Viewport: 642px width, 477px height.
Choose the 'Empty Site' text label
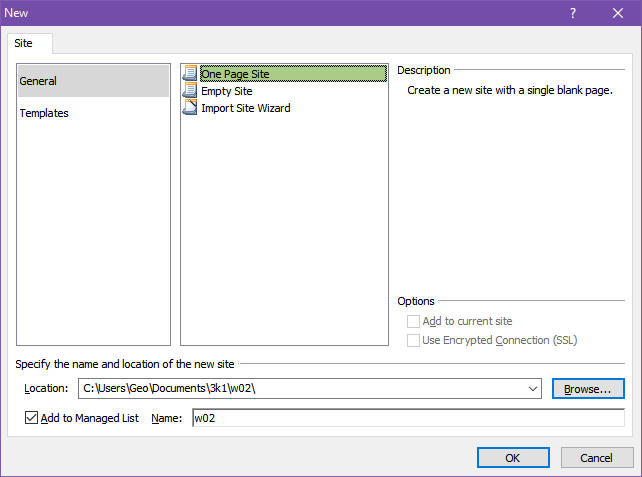coord(228,90)
